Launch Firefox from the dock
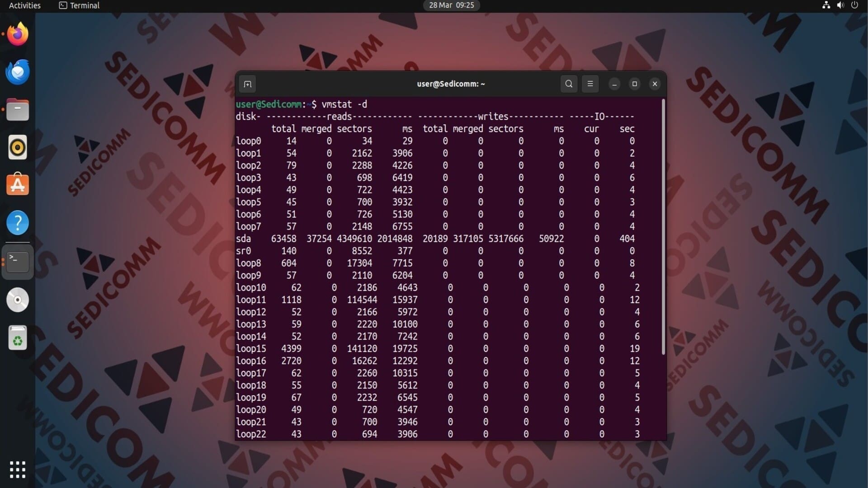 coord(18,34)
